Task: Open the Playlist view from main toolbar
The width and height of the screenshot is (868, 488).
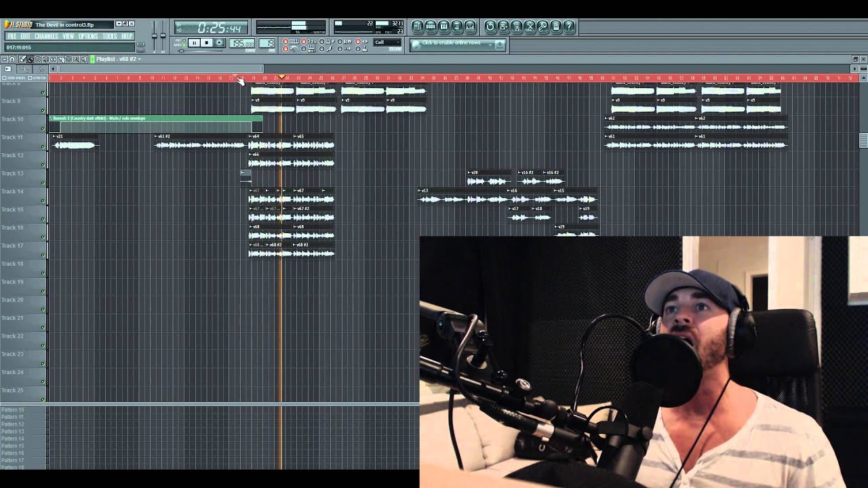Action: coord(418,26)
